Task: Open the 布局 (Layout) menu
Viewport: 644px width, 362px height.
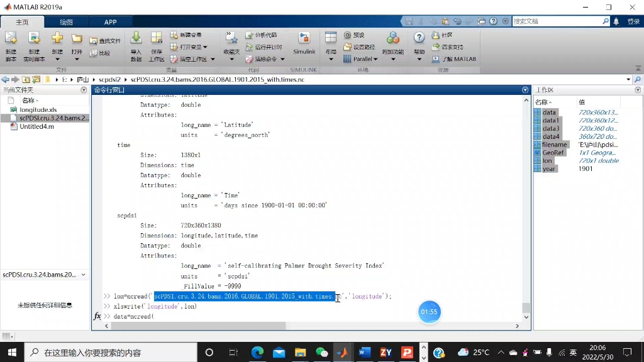Action: coord(331,47)
